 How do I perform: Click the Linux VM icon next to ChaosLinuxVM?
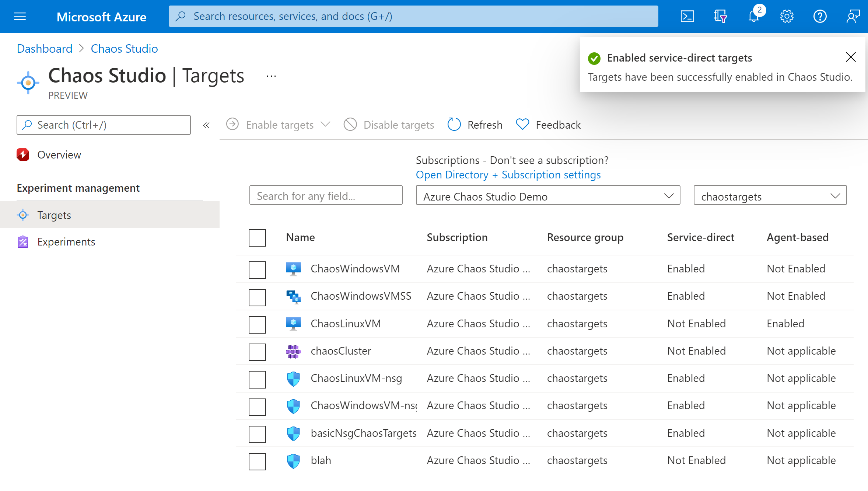pyautogui.click(x=294, y=323)
